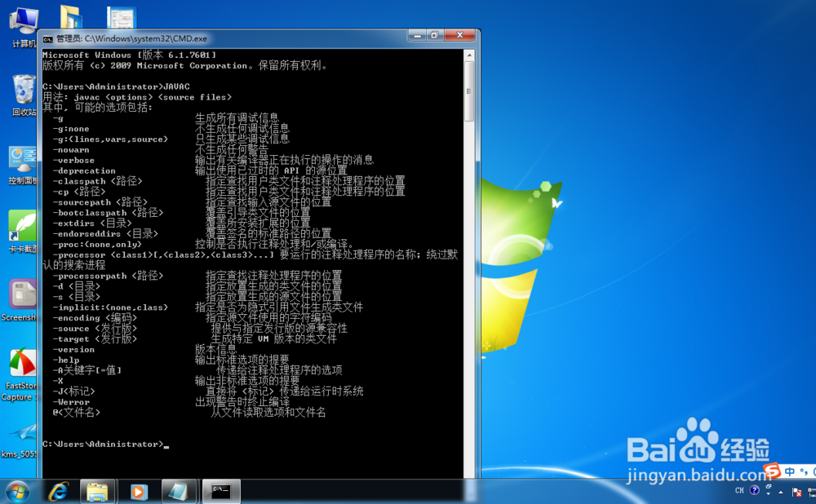Switch input language via the CH indicator
This screenshot has height=504, width=816.
point(738,490)
